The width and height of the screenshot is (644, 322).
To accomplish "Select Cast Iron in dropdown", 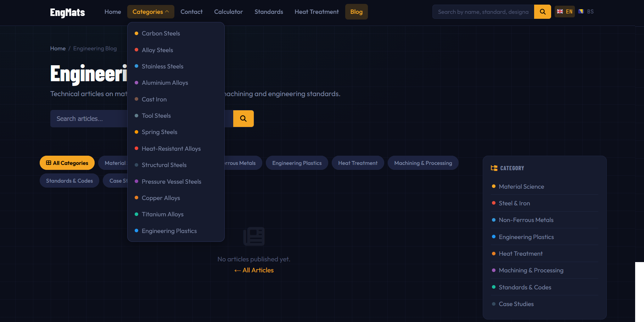I will tap(176, 99).
